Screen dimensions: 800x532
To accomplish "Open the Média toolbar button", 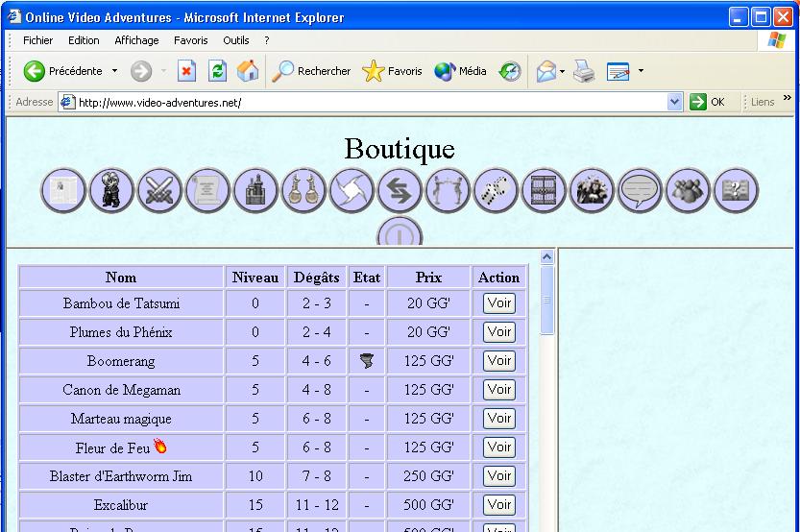I will point(460,71).
